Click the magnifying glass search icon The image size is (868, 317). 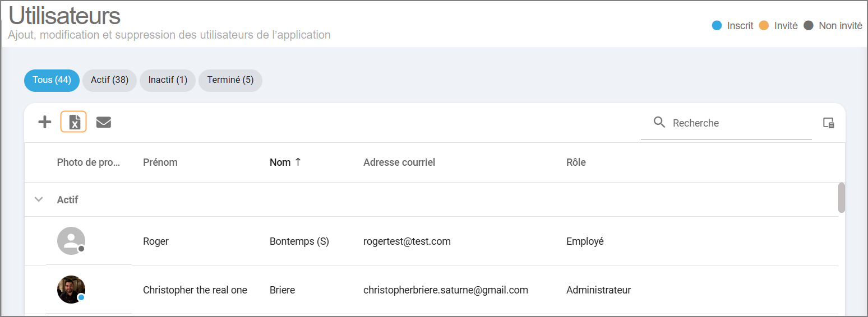tap(659, 123)
